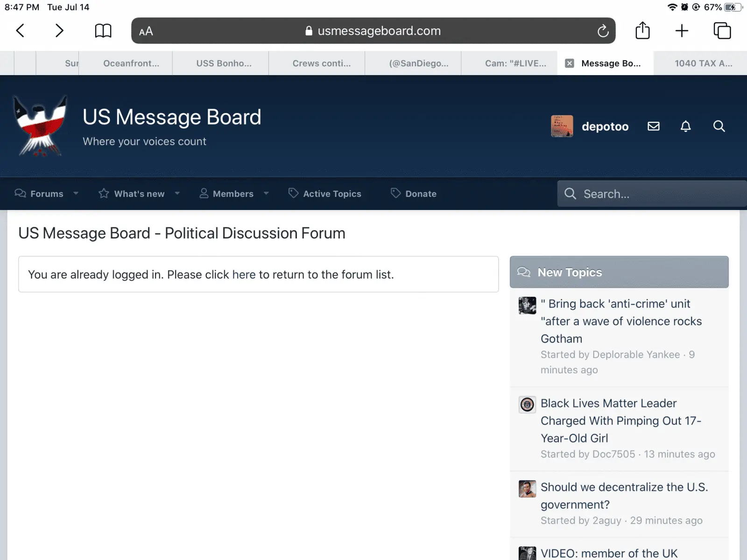Tap the Wi-Fi status icon
The image size is (747, 560).
click(x=672, y=7)
